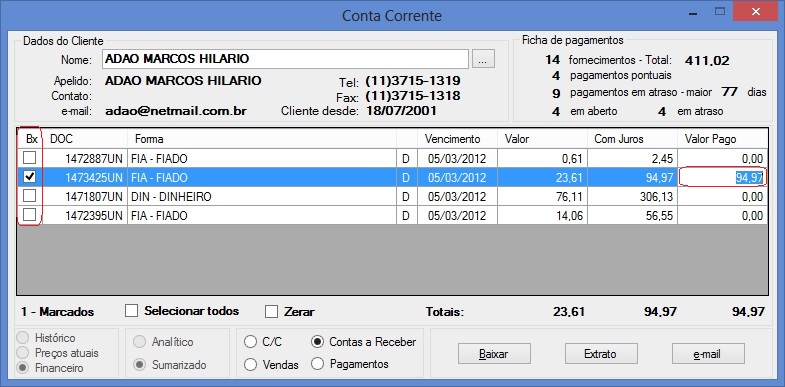Click Com Juros cell 56,55
The width and height of the screenshot is (785, 387).
pos(632,216)
